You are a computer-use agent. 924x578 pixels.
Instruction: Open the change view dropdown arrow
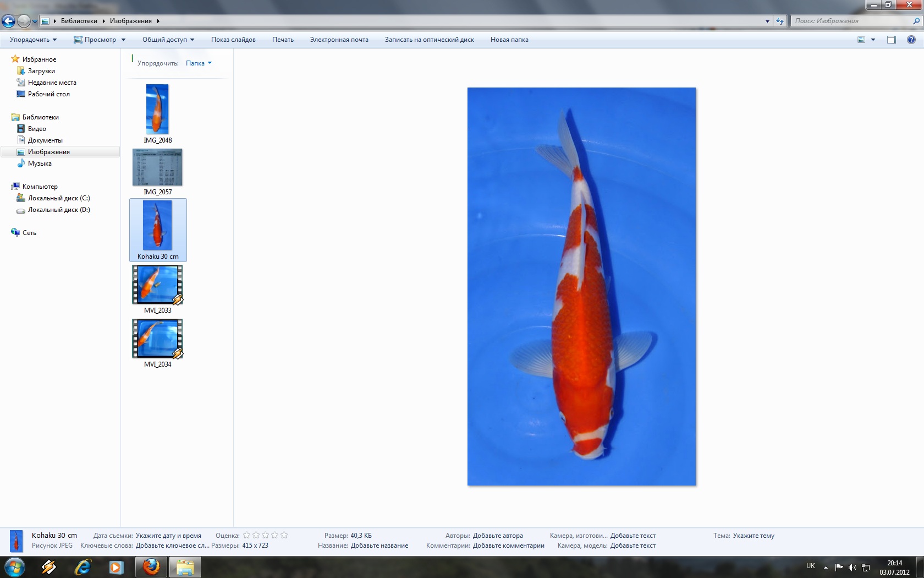tap(873, 40)
